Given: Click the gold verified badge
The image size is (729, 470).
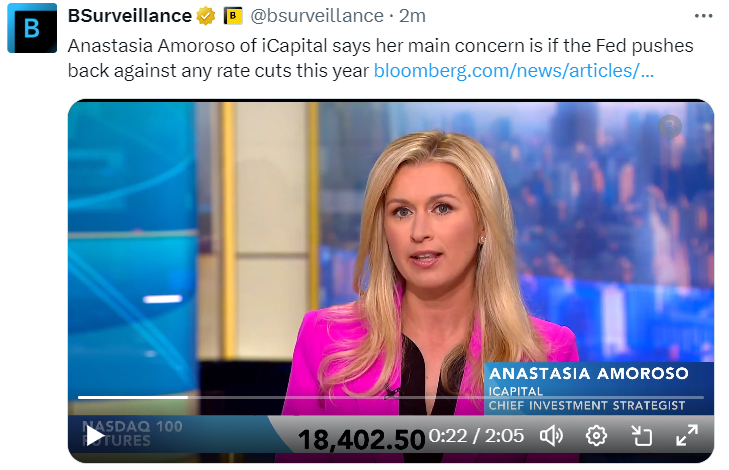Looking at the screenshot, I should (x=205, y=16).
